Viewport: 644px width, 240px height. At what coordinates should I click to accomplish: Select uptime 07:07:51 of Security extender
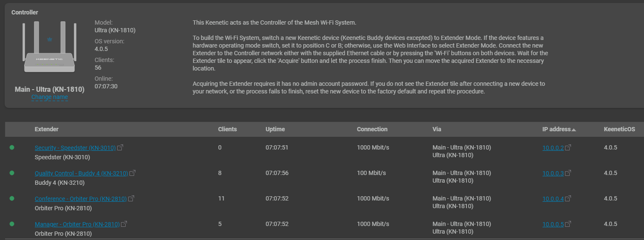click(277, 147)
